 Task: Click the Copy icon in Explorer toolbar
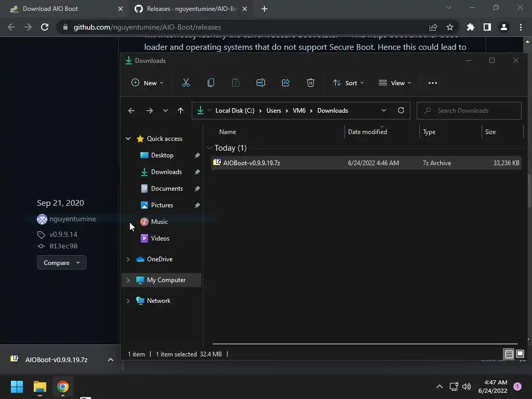tap(211, 83)
